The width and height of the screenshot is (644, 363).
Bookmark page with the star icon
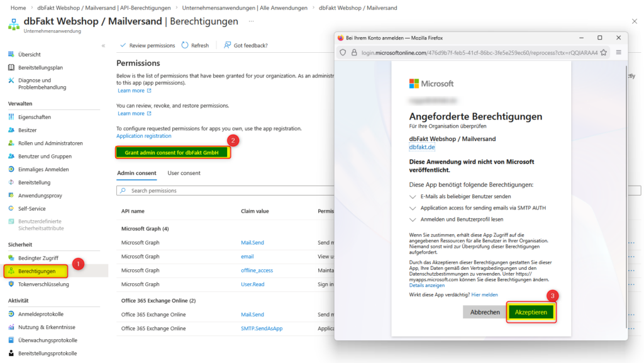tap(604, 52)
